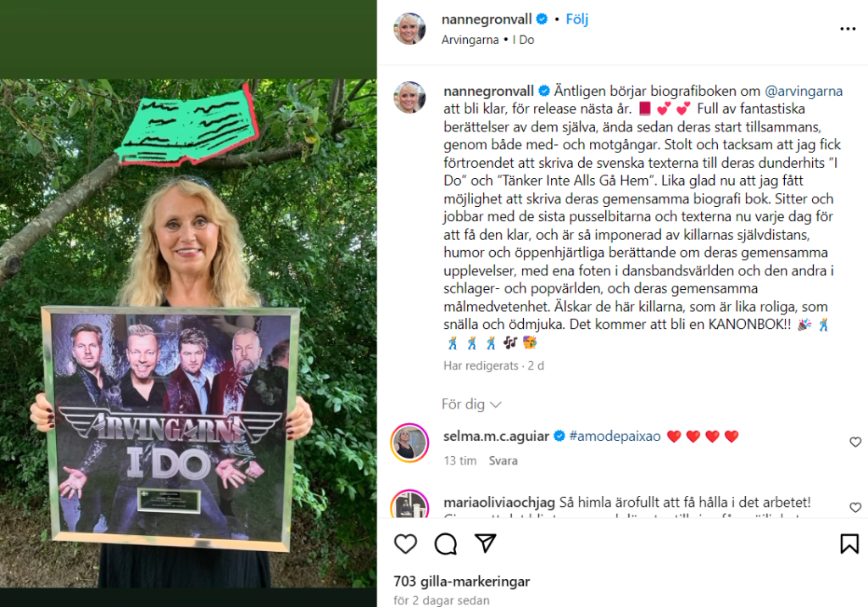Open mariaoliviaochjag's profile avatar
The width and height of the screenshot is (868, 607).
coord(409,504)
